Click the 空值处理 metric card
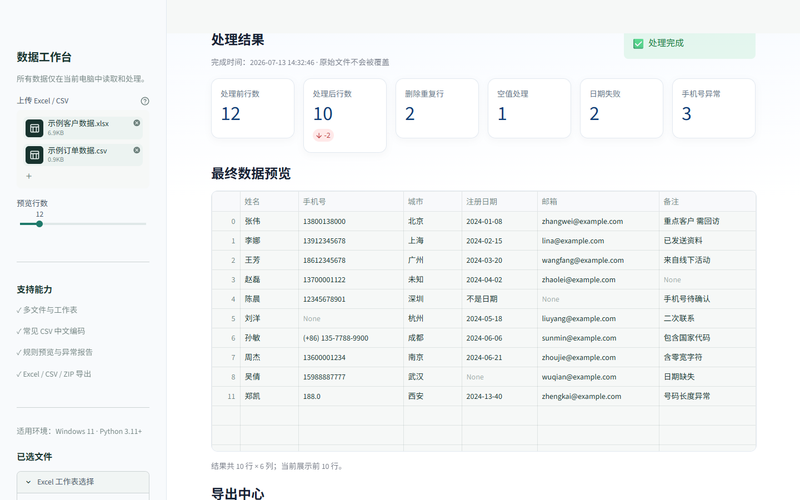The width and height of the screenshot is (800, 500). click(x=529, y=108)
